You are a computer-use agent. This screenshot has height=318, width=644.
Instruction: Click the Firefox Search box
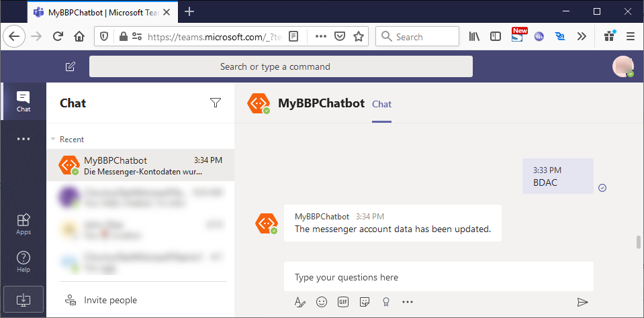point(417,36)
